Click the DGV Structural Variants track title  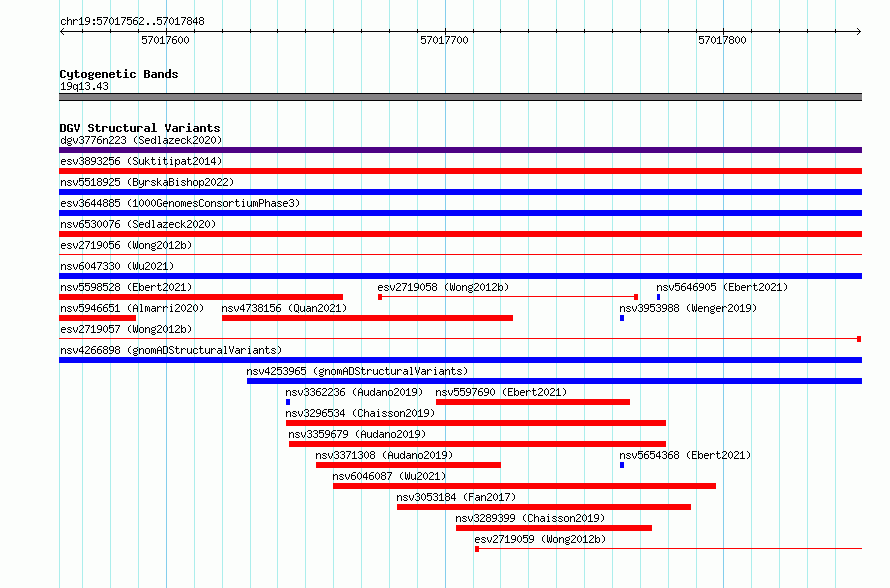point(140,128)
